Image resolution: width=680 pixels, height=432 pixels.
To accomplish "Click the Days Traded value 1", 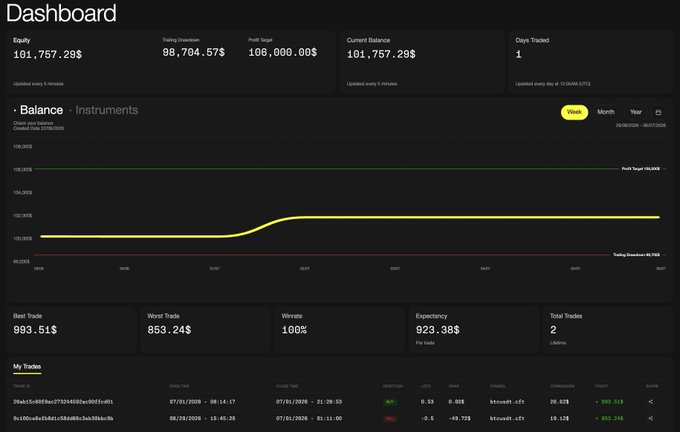I will pos(519,54).
